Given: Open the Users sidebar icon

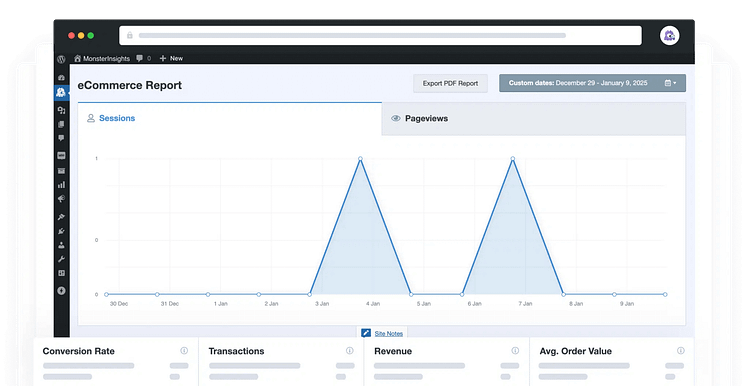Looking at the screenshot, I should point(61,245).
